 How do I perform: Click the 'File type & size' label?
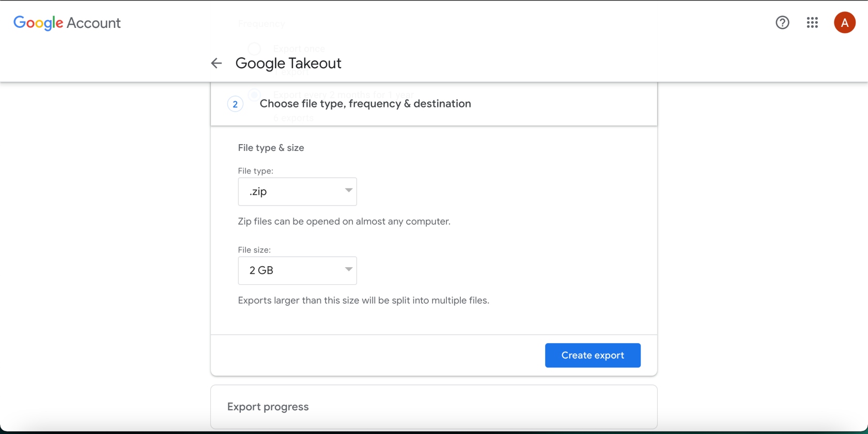[x=271, y=148]
